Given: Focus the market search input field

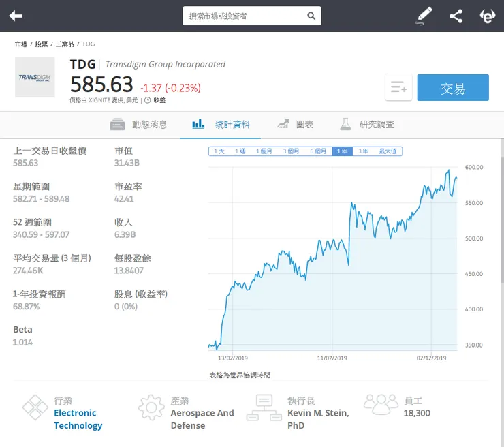Looking at the screenshot, I should tap(252, 16).
